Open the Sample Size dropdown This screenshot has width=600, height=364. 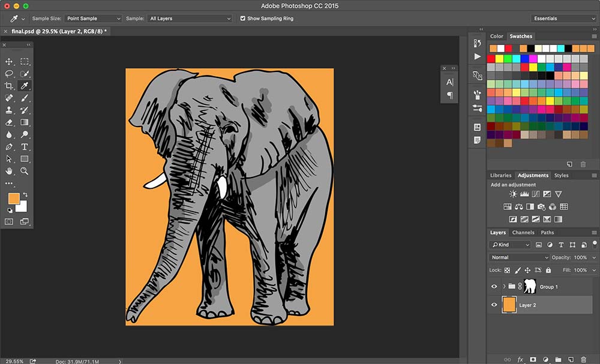(x=93, y=19)
